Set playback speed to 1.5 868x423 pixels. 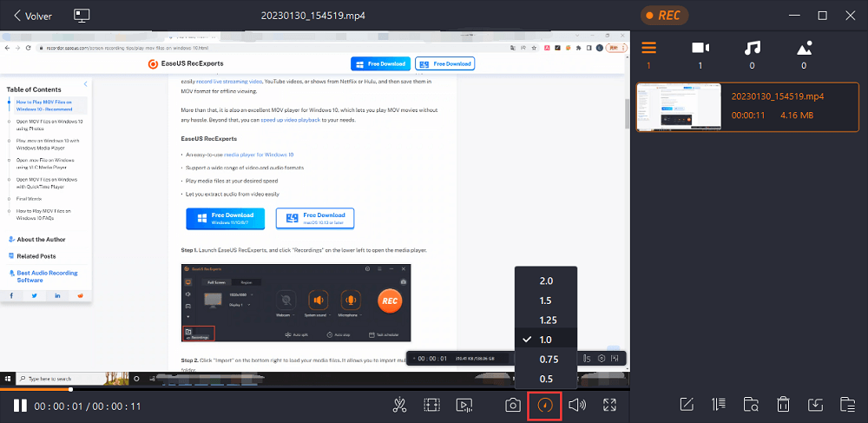tap(546, 301)
